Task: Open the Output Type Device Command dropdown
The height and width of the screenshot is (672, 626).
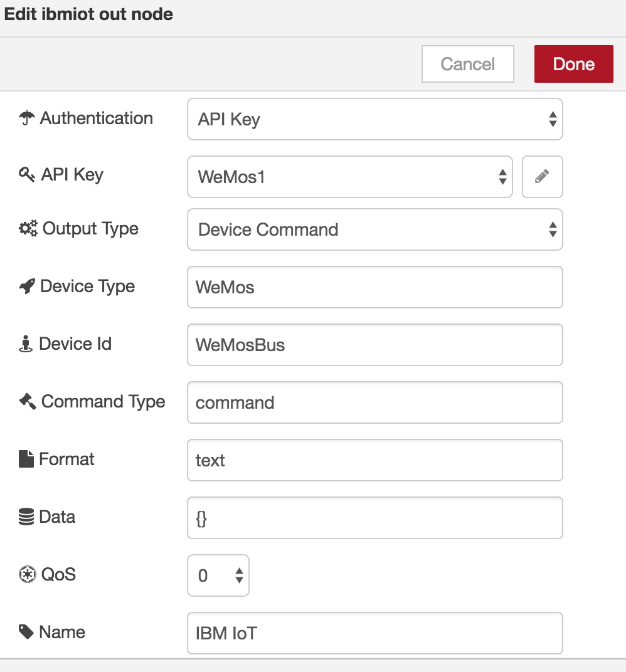Action: pos(374,229)
